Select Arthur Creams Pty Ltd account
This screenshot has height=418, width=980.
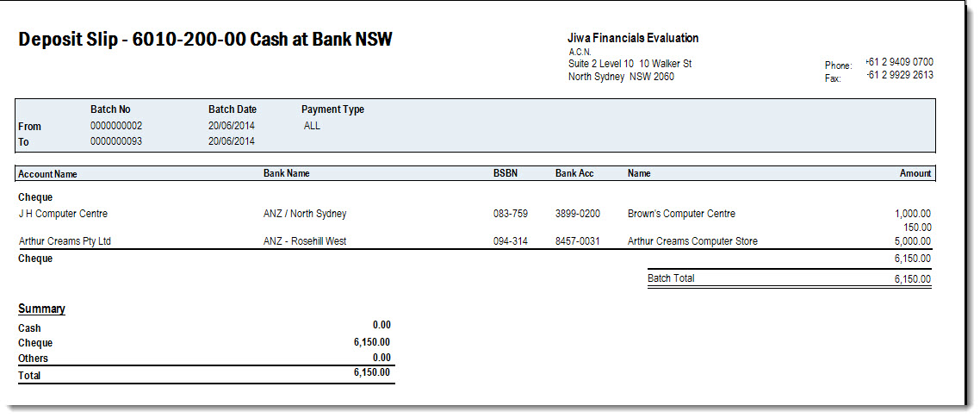tap(65, 241)
